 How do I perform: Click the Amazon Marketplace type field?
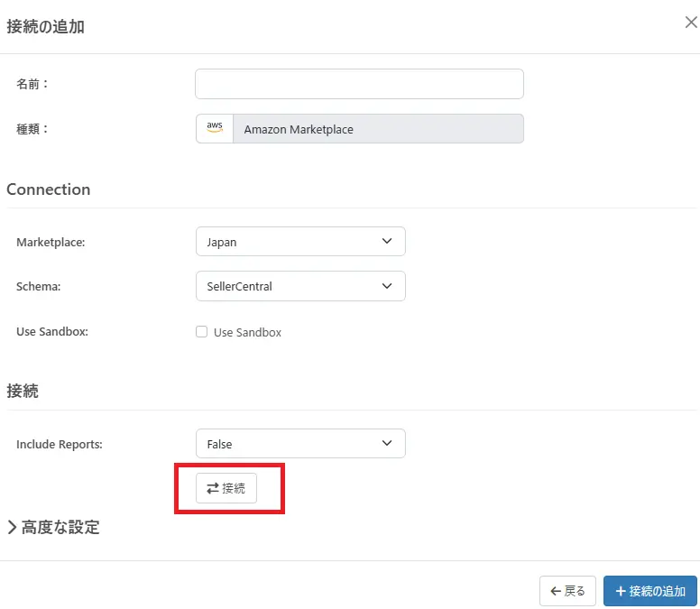pos(377,129)
